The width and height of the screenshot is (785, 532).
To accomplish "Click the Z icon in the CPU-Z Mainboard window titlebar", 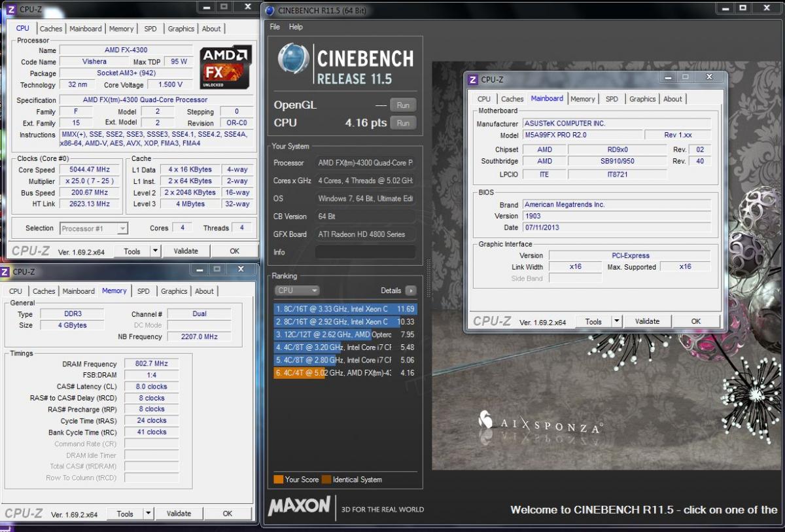I will click(473, 79).
